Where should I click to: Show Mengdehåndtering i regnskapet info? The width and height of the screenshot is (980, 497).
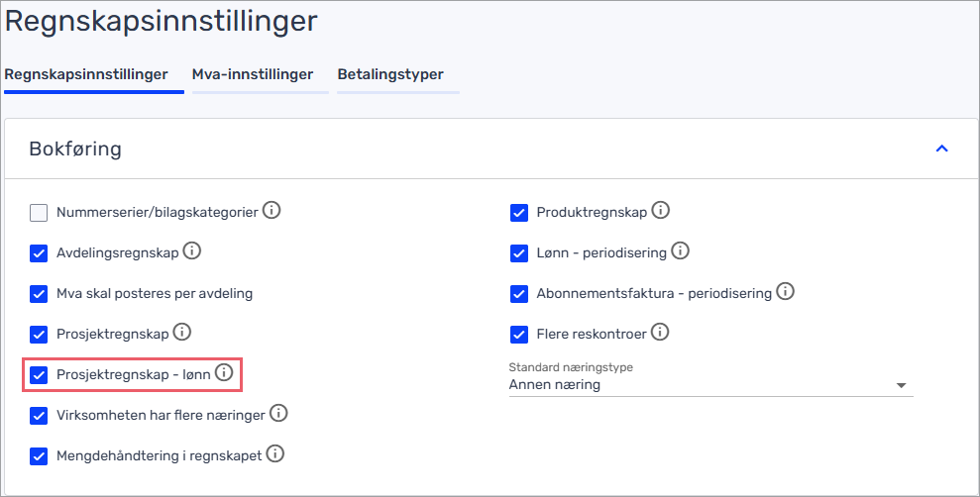coord(275,453)
